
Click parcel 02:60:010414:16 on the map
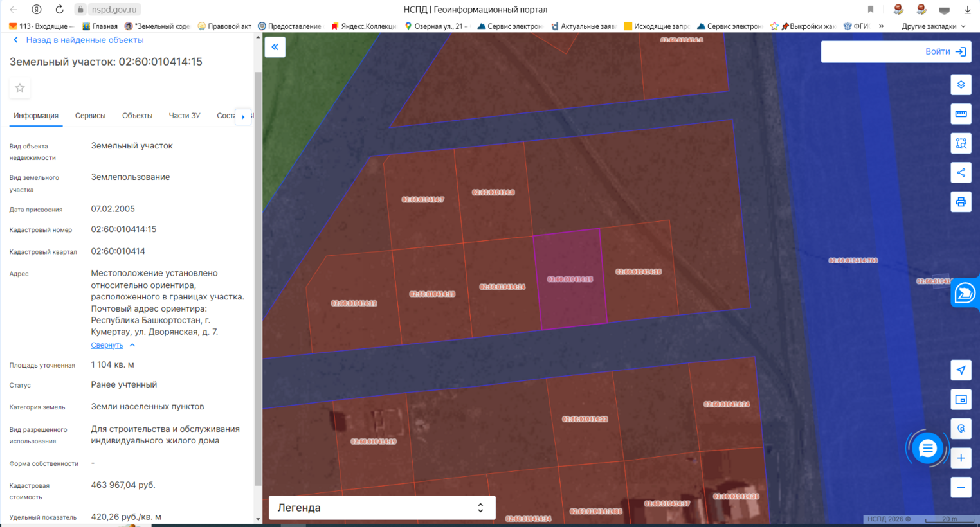[x=639, y=271]
